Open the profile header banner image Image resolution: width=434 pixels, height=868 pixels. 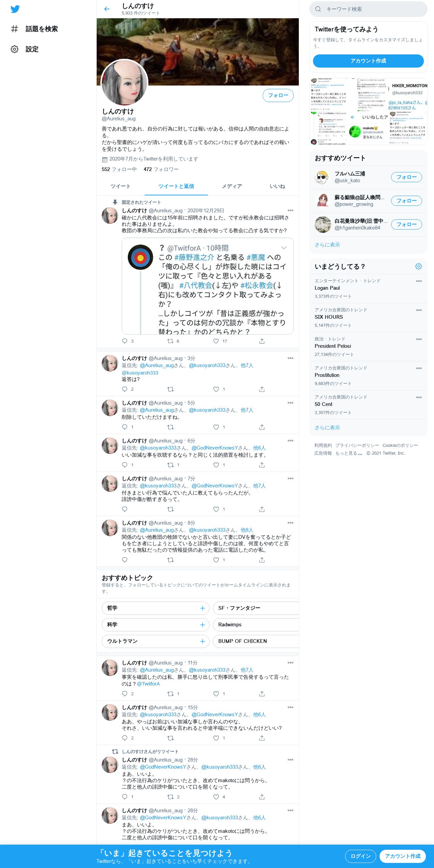tap(198, 51)
